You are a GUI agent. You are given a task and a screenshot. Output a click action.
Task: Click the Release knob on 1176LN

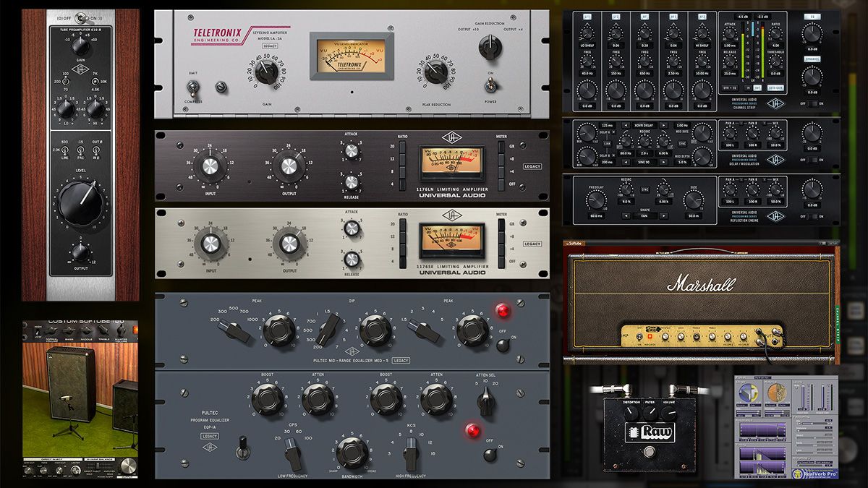coord(352,181)
